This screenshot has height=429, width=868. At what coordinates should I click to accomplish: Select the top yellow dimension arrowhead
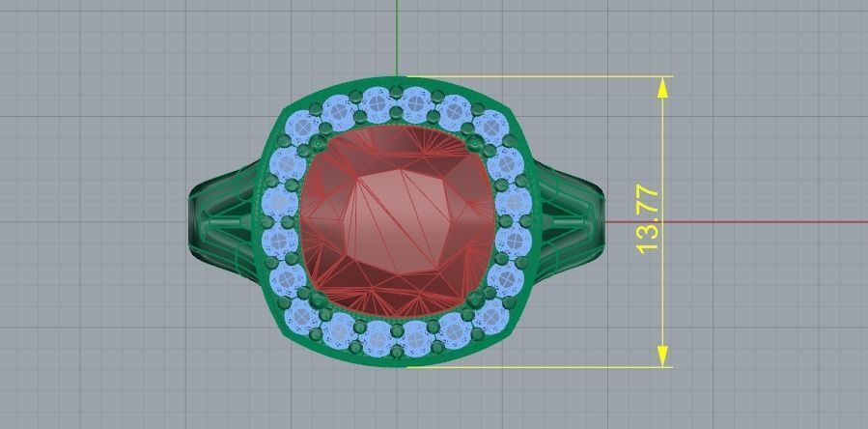click(662, 88)
